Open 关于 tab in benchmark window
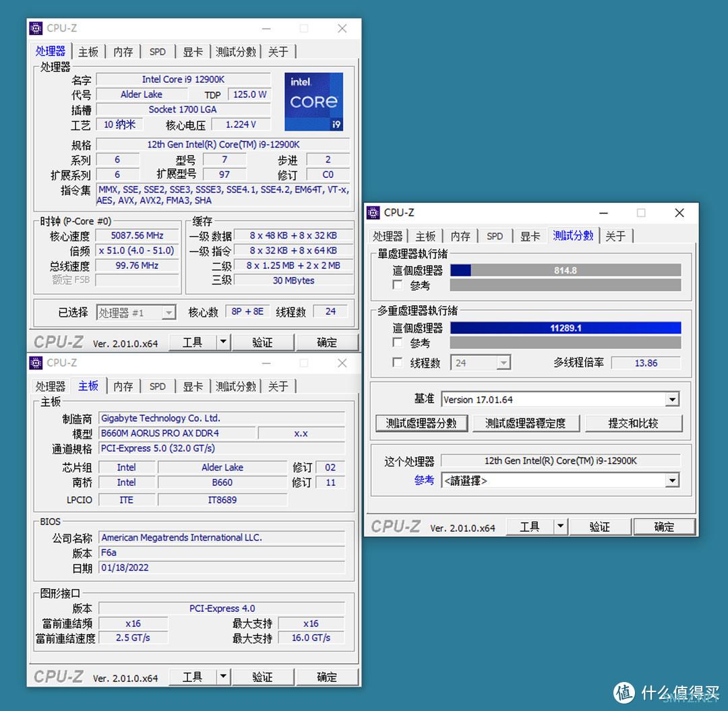The image size is (728, 711). 615,237
